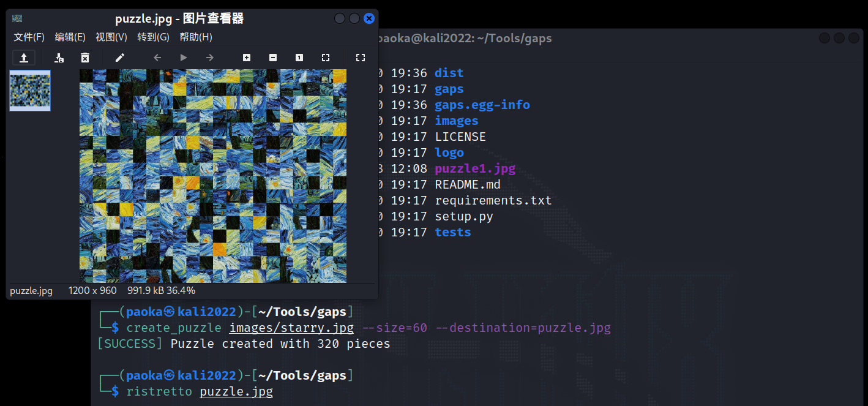Click the scrambled Starry Night puzzle image
Viewport: 868px width, 406px height.
(x=213, y=176)
